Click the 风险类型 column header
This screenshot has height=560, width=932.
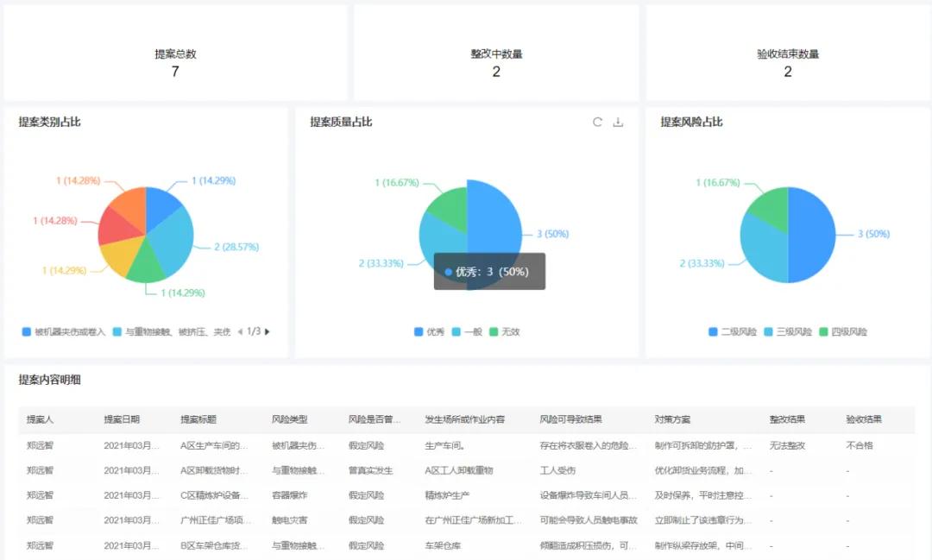coord(289,419)
